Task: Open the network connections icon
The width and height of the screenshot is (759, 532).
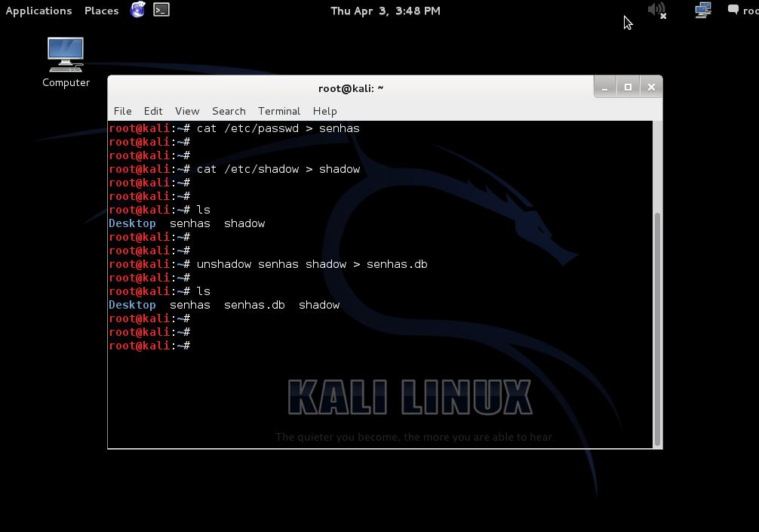Action: [703, 10]
